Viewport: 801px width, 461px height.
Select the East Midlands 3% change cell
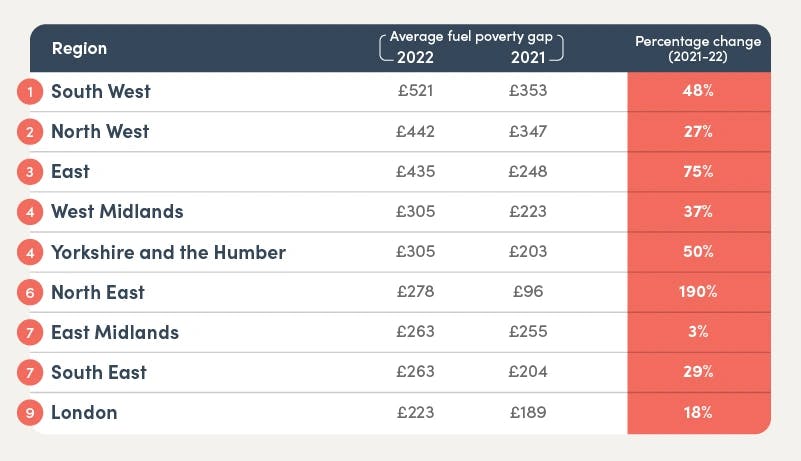pos(699,332)
